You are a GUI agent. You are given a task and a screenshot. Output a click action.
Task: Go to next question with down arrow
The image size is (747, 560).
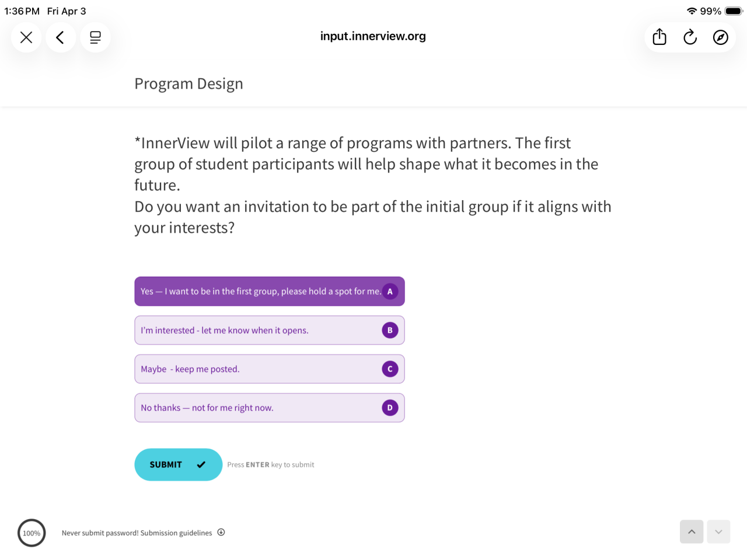tap(718, 531)
